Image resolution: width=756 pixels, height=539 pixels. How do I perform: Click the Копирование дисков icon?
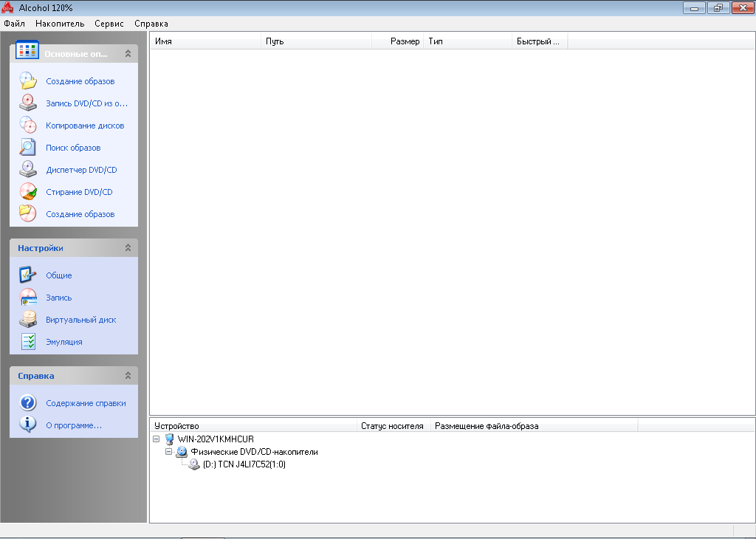coord(28,126)
